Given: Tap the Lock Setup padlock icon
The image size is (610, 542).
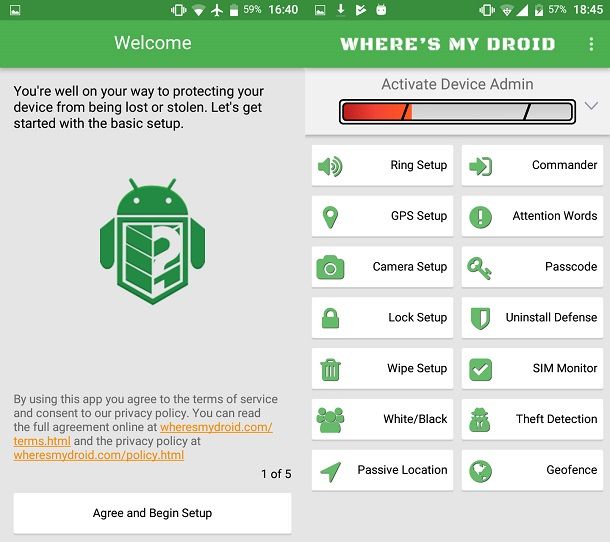Looking at the screenshot, I should (x=330, y=318).
